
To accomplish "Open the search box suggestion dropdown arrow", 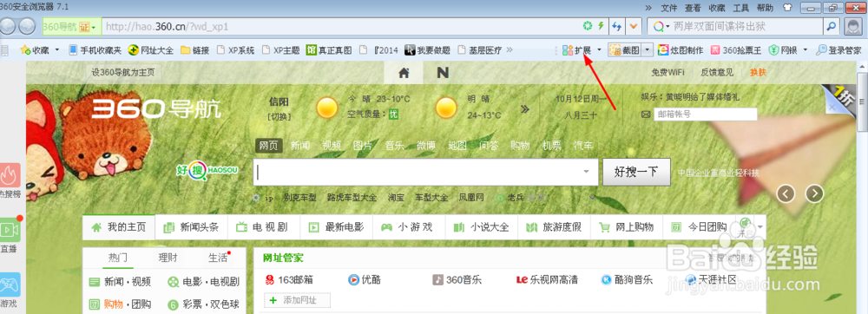I will 586,172.
